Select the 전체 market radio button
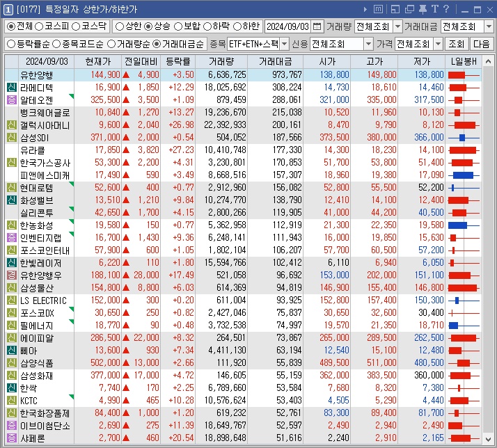497x448 pixels. (11, 26)
